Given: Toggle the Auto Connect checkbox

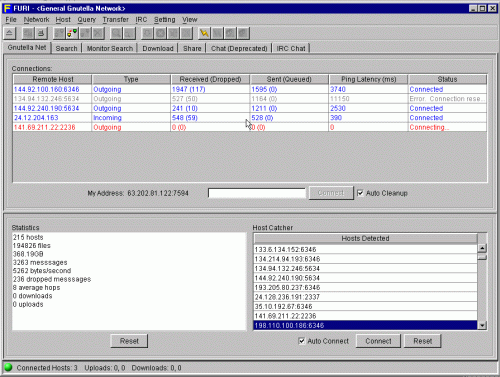Looking at the screenshot, I should pos(302,341).
